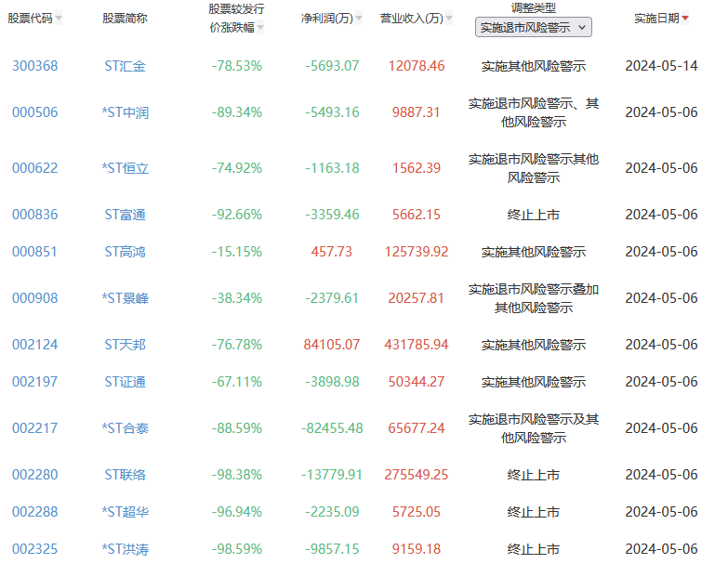Click the 股票简称 column header
Viewport: 728px width, 577px height.
[126, 19]
